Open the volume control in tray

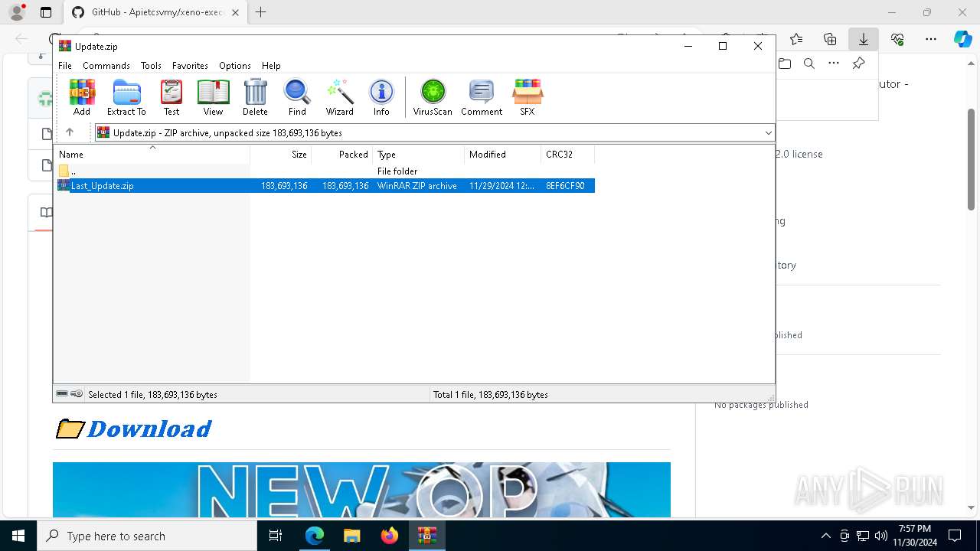(x=881, y=536)
